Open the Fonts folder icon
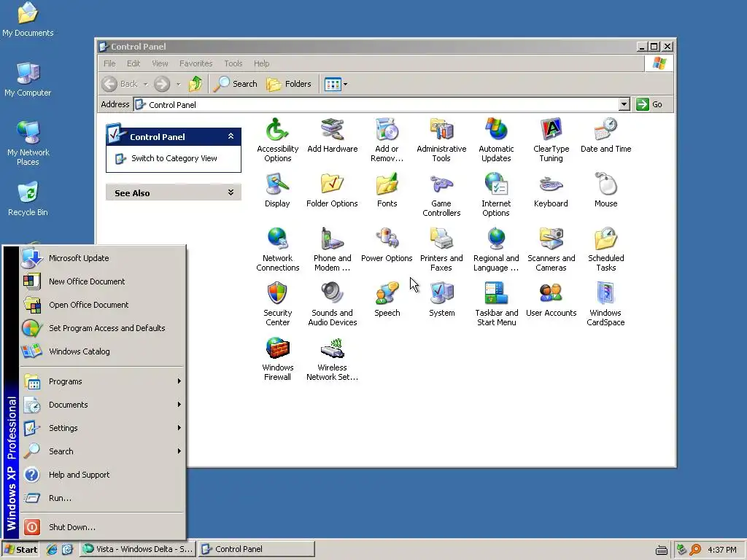747x560 pixels. (x=387, y=190)
